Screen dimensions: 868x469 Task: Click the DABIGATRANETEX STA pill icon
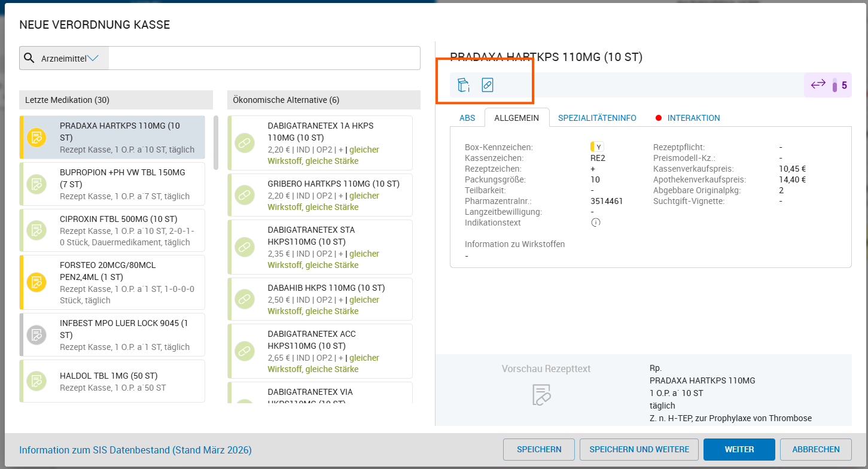(x=244, y=247)
